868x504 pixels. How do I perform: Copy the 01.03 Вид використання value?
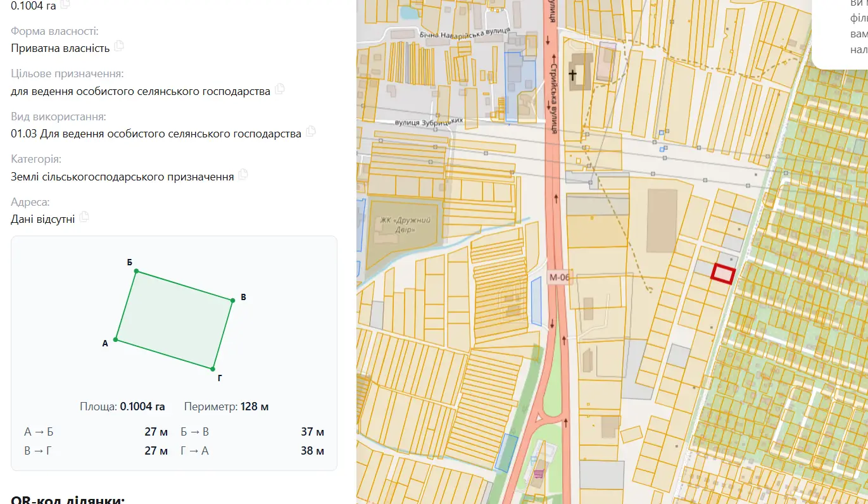(310, 132)
